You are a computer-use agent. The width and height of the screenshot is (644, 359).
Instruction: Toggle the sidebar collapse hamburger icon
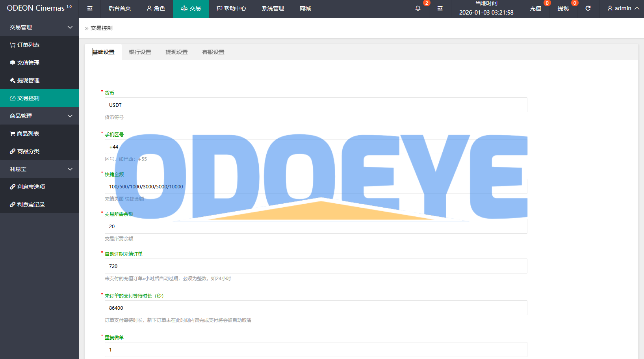click(x=90, y=8)
